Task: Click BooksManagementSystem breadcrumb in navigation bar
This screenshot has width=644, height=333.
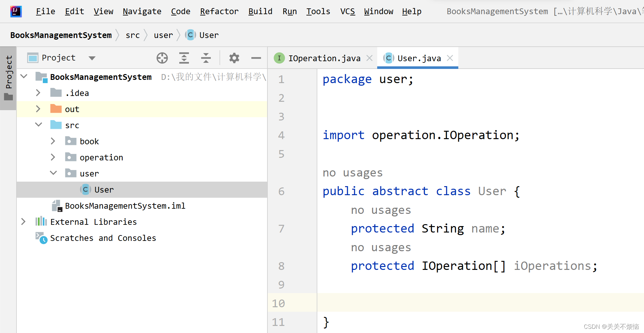Action: (x=61, y=35)
